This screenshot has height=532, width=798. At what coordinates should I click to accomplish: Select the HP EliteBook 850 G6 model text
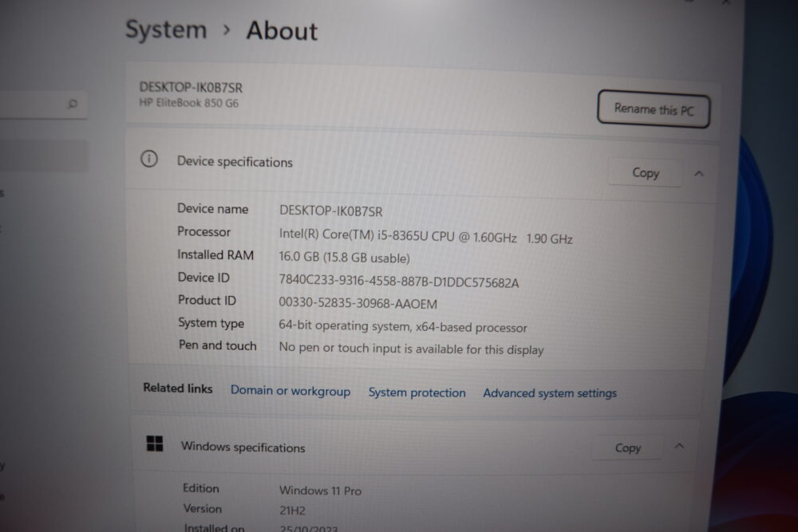pos(189,103)
